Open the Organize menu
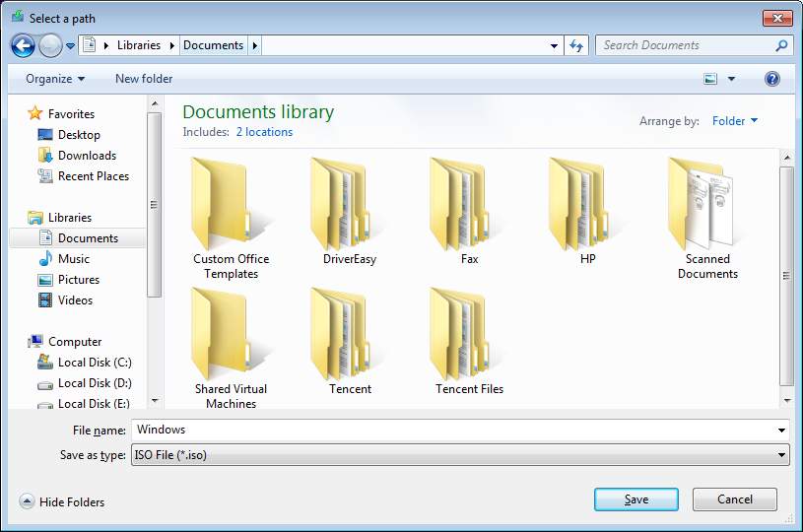This screenshot has height=532, width=803. tap(55, 79)
